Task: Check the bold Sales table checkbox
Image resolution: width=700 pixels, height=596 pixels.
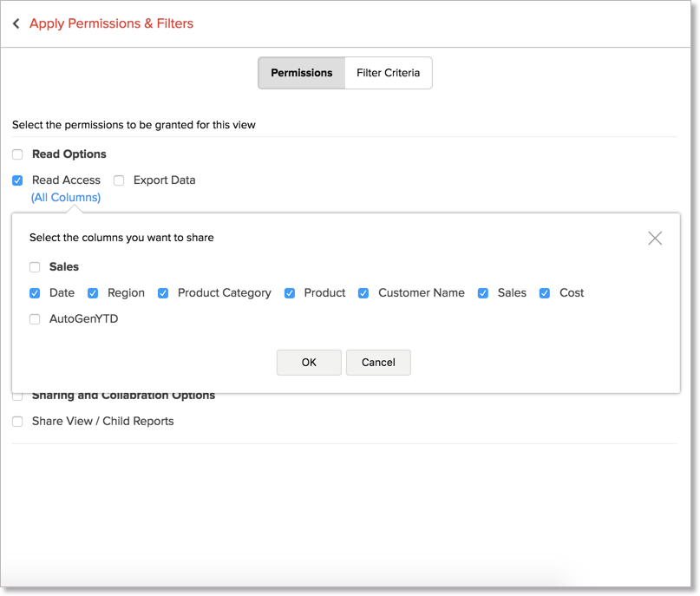Action: [35, 267]
